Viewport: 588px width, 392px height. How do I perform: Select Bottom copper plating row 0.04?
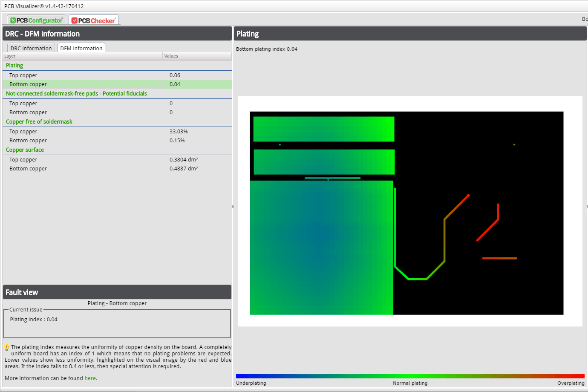tap(28, 84)
